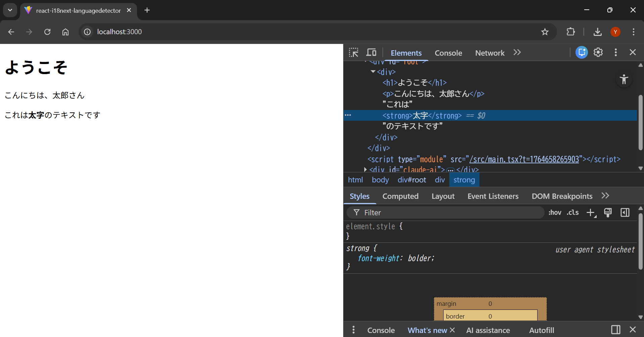Open the Computed tab
This screenshot has width=644, height=337.
[x=400, y=196]
